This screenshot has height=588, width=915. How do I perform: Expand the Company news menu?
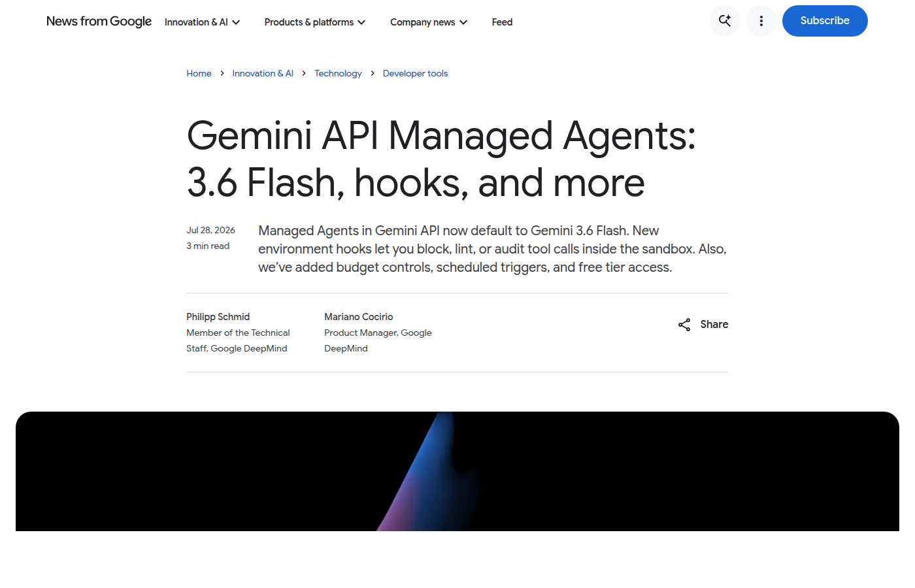coord(429,22)
